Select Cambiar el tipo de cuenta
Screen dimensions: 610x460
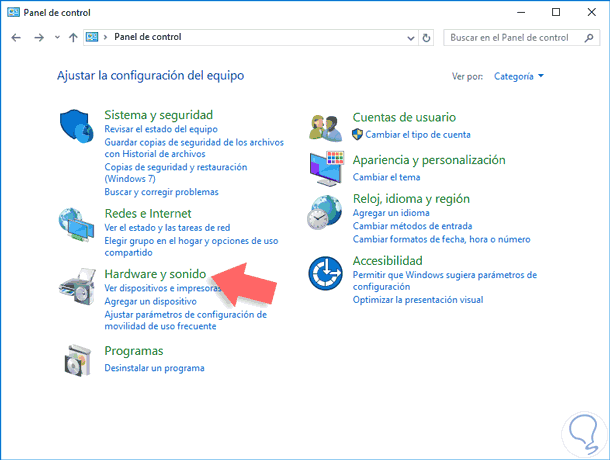tap(418, 135)
